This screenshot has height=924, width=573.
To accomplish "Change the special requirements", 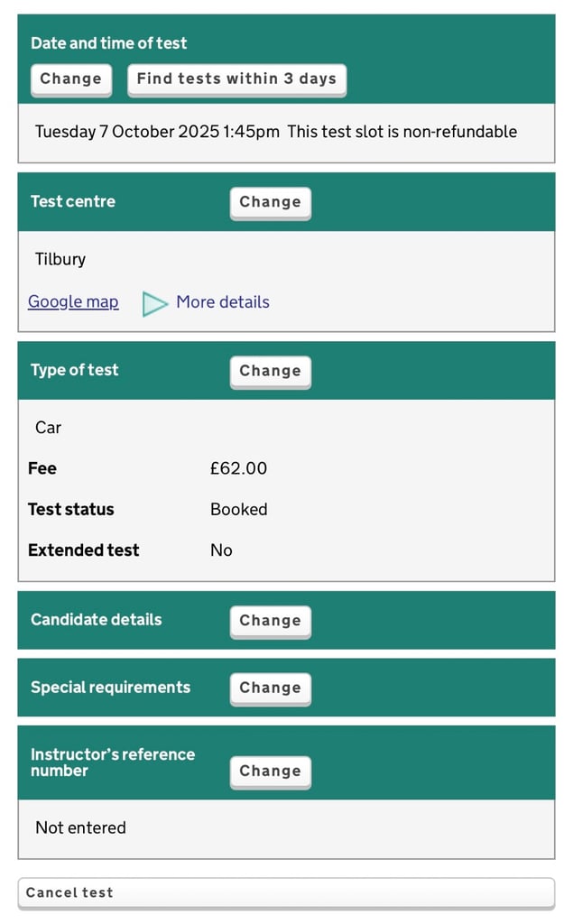I will (270, 688).
